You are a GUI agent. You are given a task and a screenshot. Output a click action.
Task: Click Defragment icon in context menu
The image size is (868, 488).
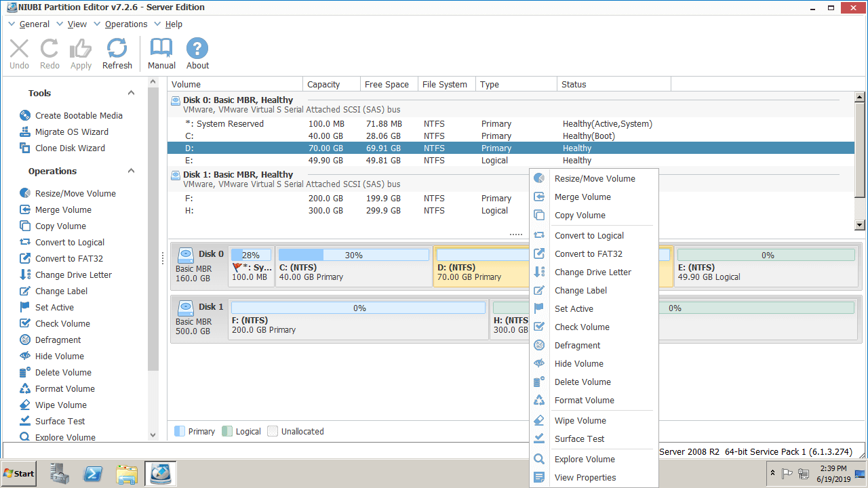click(x=539, y=346)
